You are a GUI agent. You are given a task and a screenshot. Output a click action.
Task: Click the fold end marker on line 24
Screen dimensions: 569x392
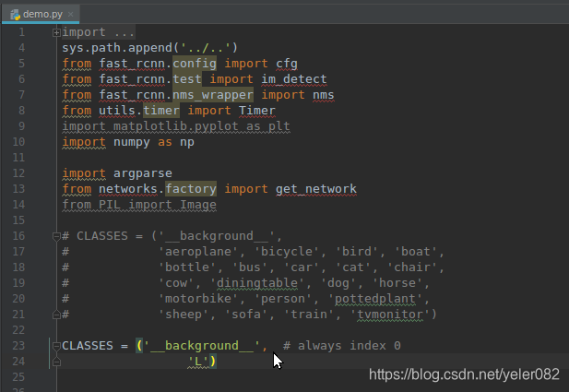click(56, 362)
